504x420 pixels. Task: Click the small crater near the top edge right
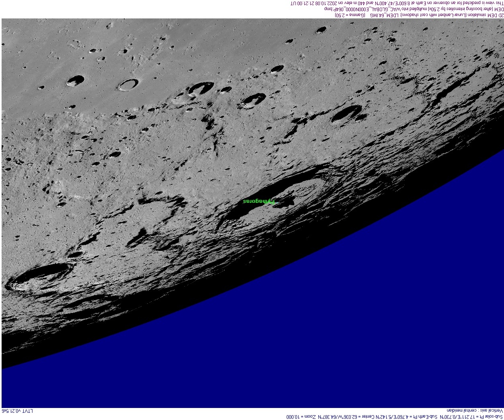(x=321, y=30)
